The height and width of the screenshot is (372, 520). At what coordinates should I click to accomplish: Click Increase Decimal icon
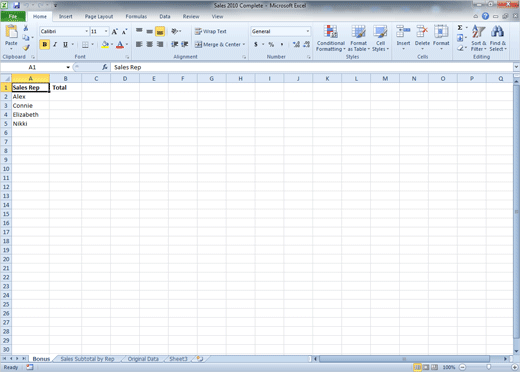(x=296, y=44)
